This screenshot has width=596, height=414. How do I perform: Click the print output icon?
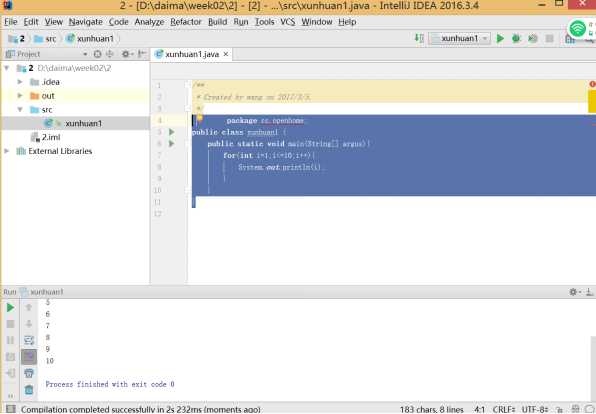click(x=29, y=373)
